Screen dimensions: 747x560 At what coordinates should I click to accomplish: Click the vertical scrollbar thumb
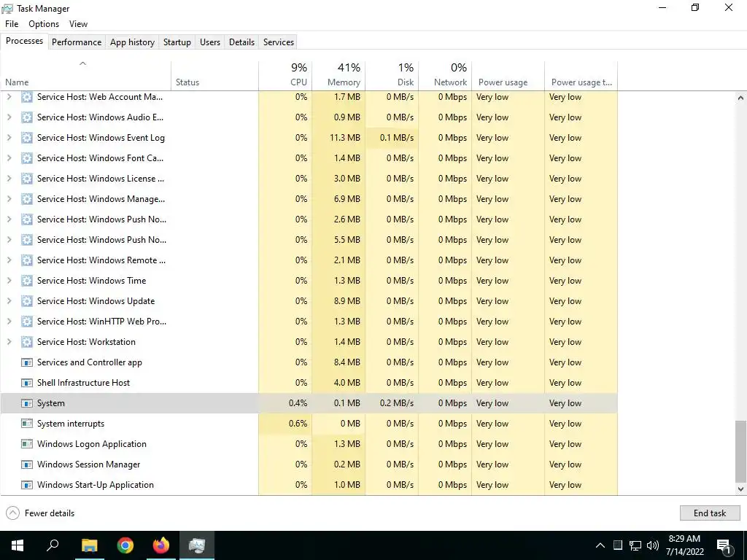(x=740, y=451)
